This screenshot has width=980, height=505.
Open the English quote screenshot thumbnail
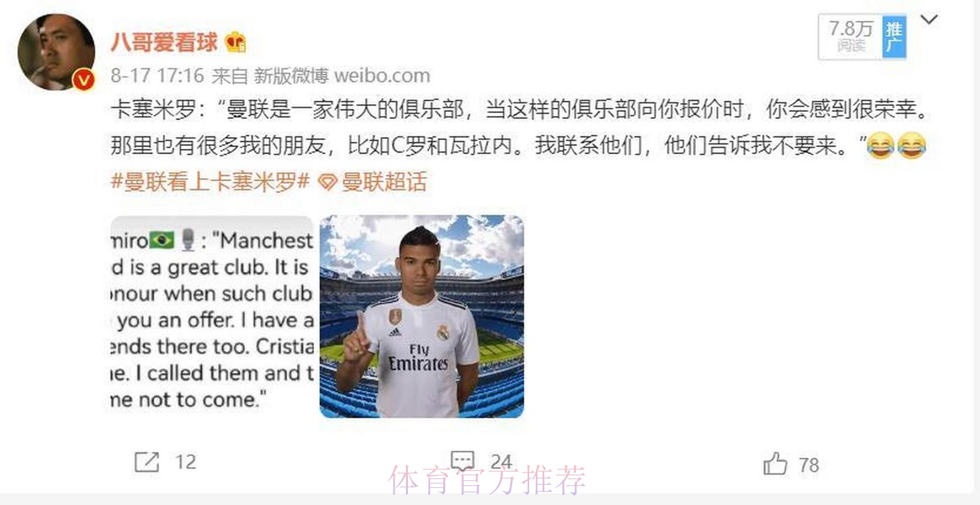click(212, 316)
